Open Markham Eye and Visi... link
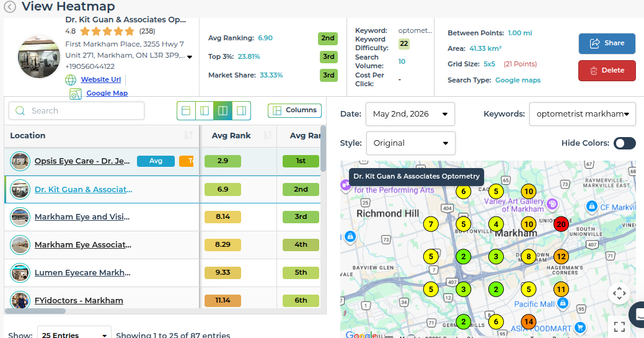 (x=82, y=216)
